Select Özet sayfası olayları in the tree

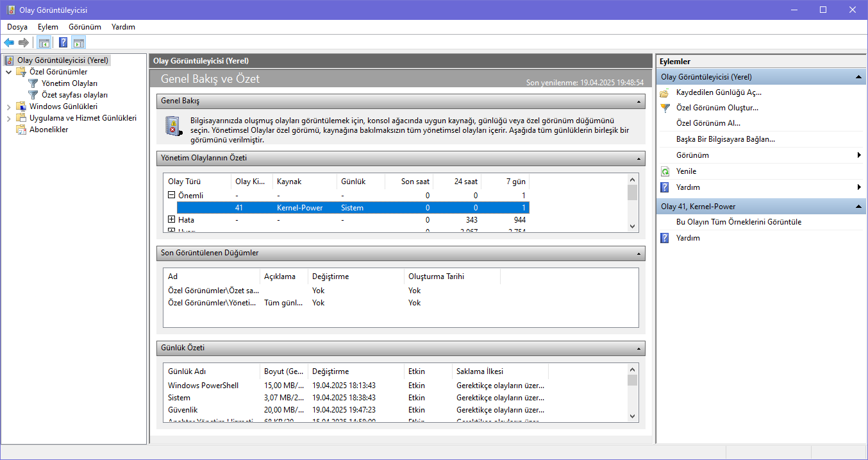(x=74, y=95)
